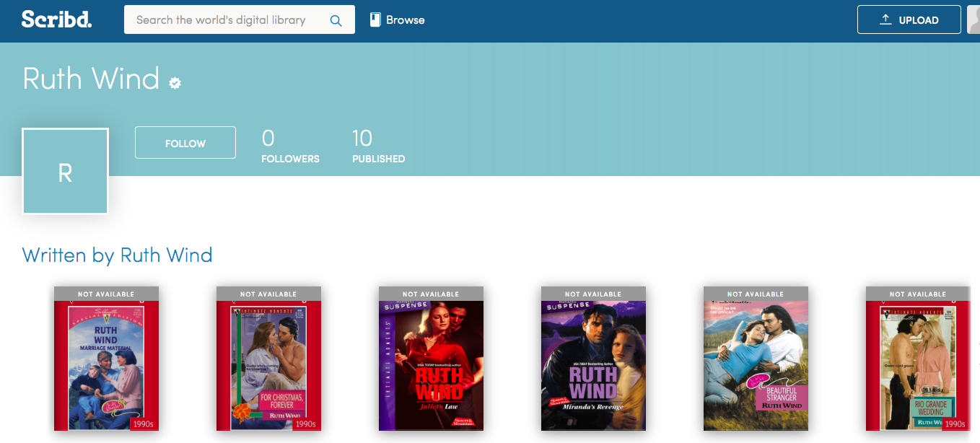The image size is (980, 443).
Task: Click the R profile picture tile
Action: pos(65,172)
